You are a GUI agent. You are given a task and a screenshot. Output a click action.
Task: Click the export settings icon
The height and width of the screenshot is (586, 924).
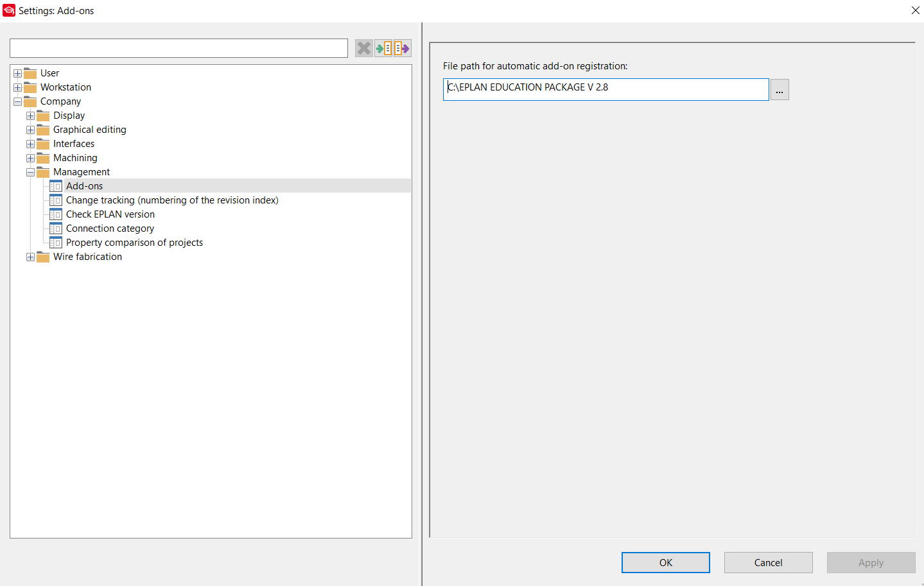pos(402,48)
